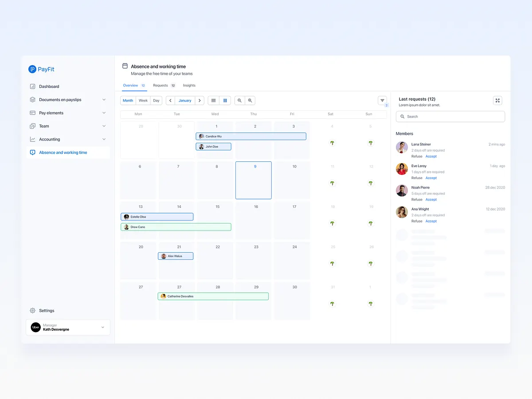Click the filter icon above the calendar
This screenshot has width=532, height=399.
coord(382,101)
